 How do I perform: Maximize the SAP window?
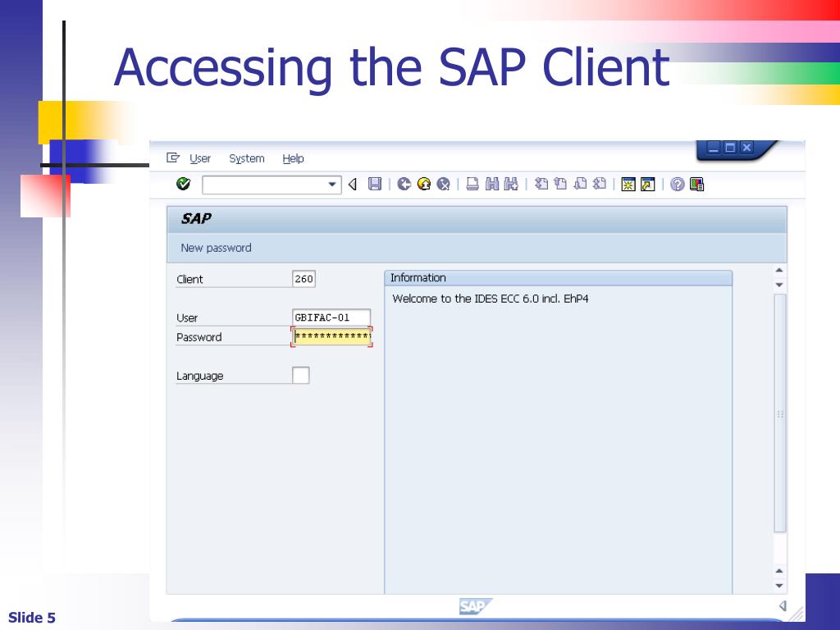click(729, 148)
